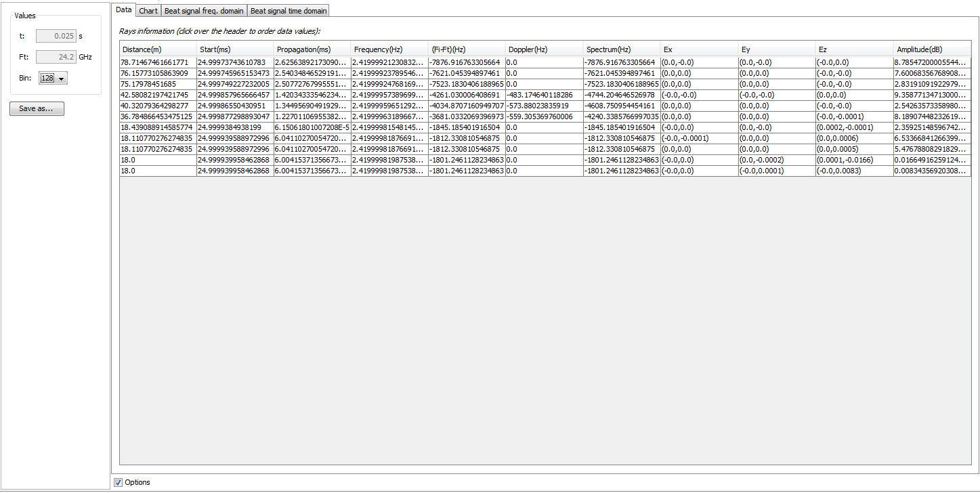Image resolution: width=980 pixels, height=493 pixels.
Task: Sort by the Propagation(ms) column header
Action: coord(312,49)
